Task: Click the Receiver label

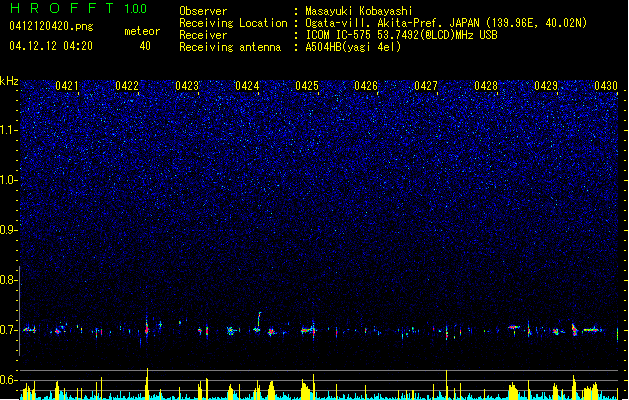Action: [203, 35]
